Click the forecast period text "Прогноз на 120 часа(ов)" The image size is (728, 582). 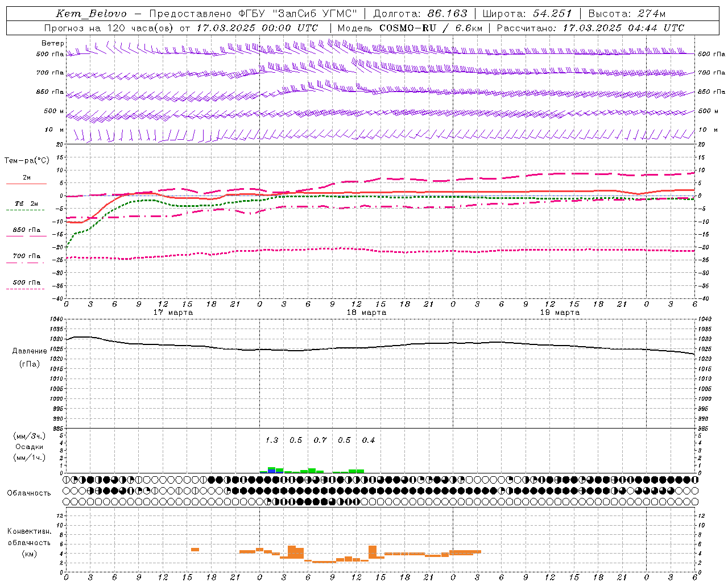(110, 28)
